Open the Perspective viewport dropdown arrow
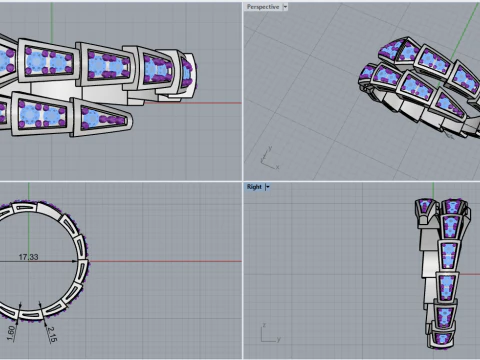This screenshot has height=360, width=480. (285, 7)
